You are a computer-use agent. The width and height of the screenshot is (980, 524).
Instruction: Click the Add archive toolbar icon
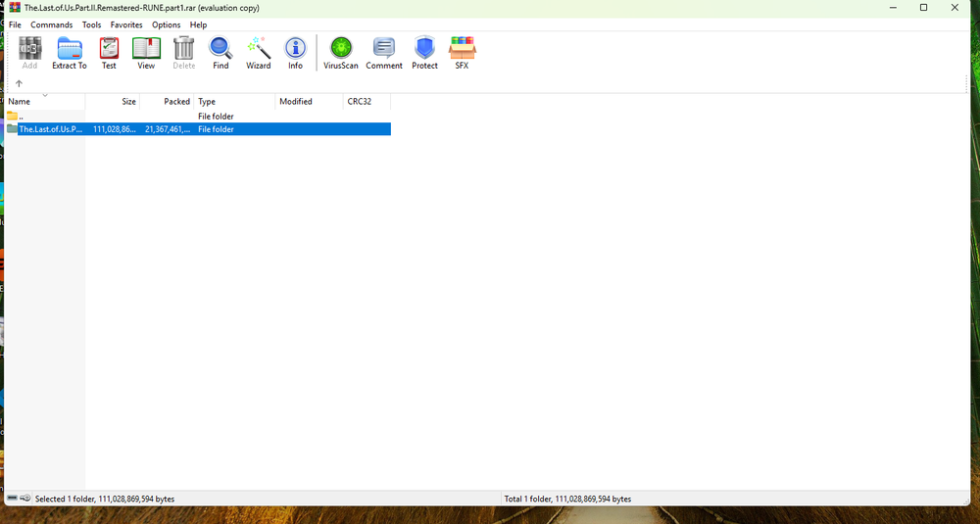29,53
